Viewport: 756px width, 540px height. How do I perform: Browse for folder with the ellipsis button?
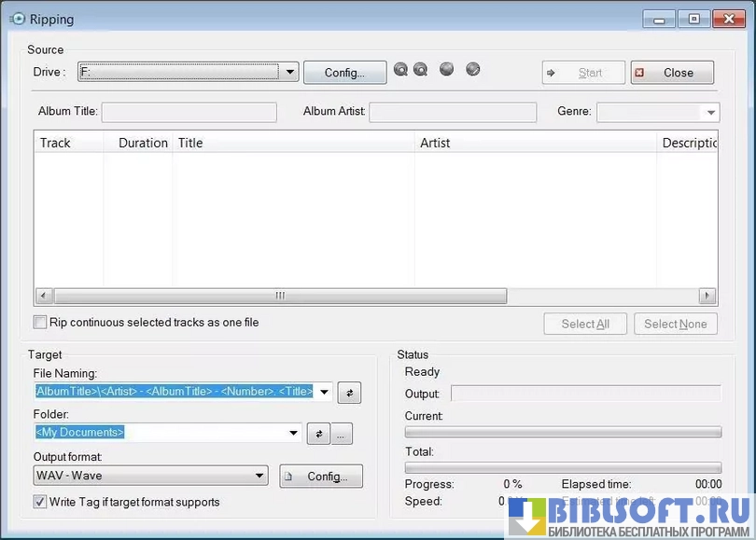[x=342, y=434]
